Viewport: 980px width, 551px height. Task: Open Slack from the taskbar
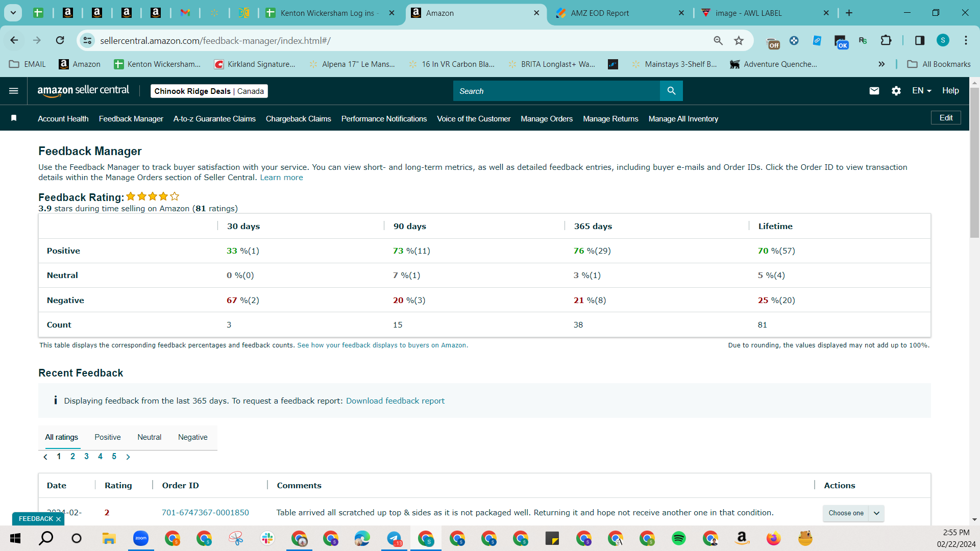(267, 538)
